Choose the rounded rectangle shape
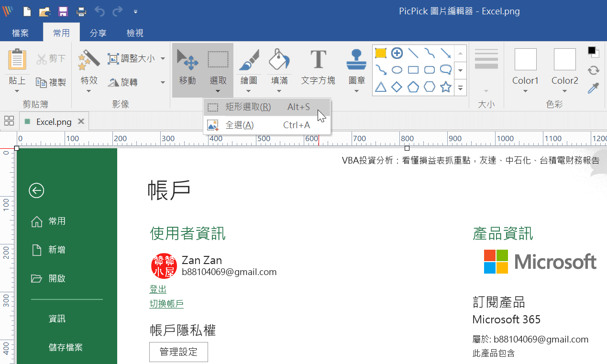The image size is (607, 364). (x=430, y=70)
